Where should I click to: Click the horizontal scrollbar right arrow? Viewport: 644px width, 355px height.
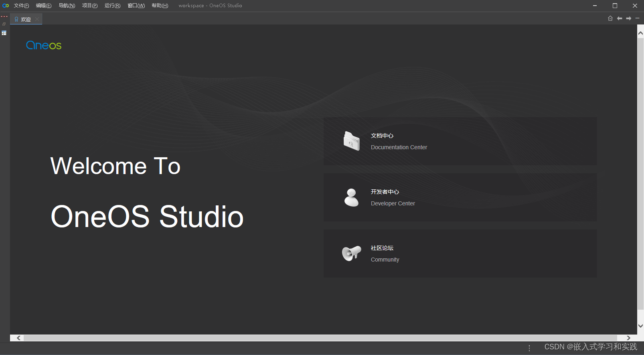pos(628,338)
